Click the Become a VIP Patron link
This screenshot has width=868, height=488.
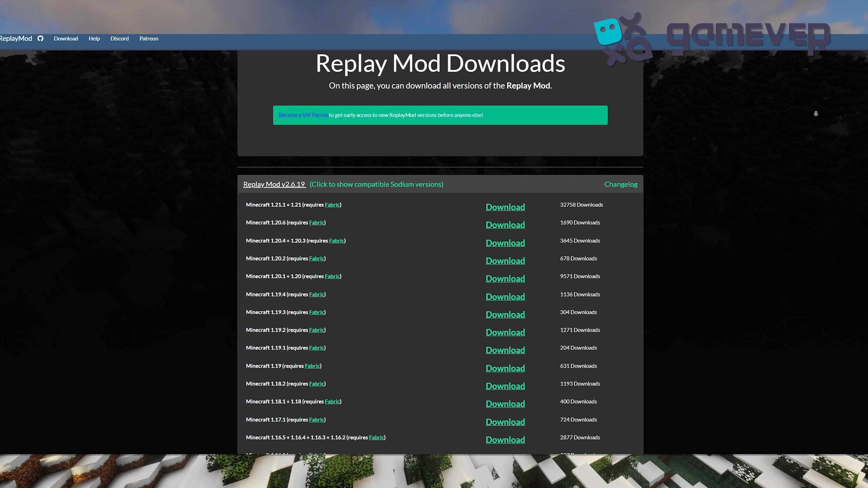click(x=302, y=115)
